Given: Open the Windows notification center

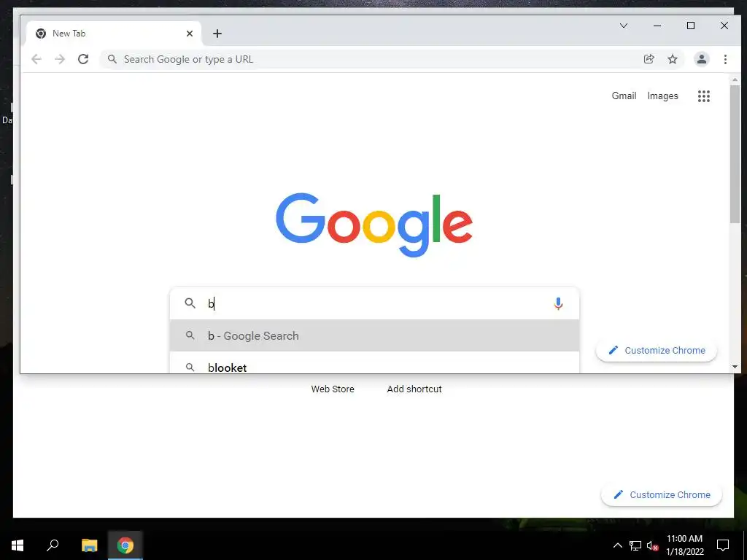Looking at the screenshot, I should coord(723,545).
